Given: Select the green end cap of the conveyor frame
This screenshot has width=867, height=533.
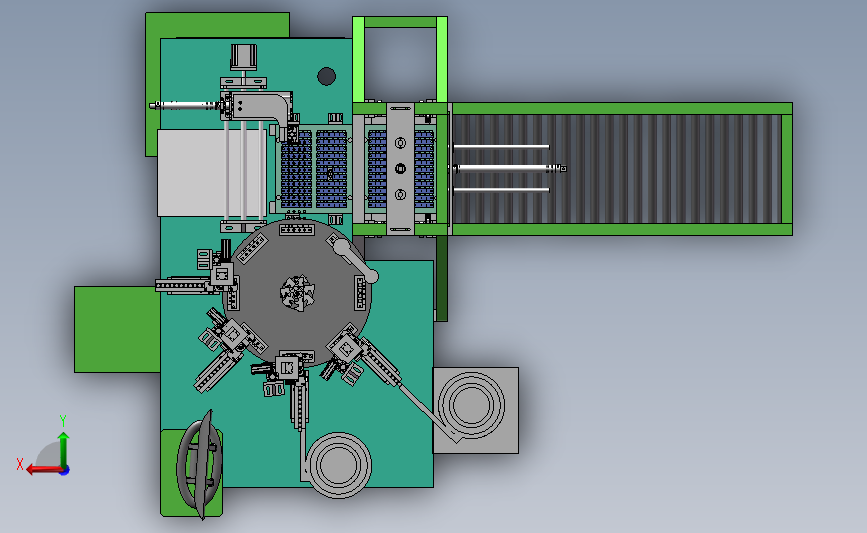Looking at the screenshot, I should point(787,169).
